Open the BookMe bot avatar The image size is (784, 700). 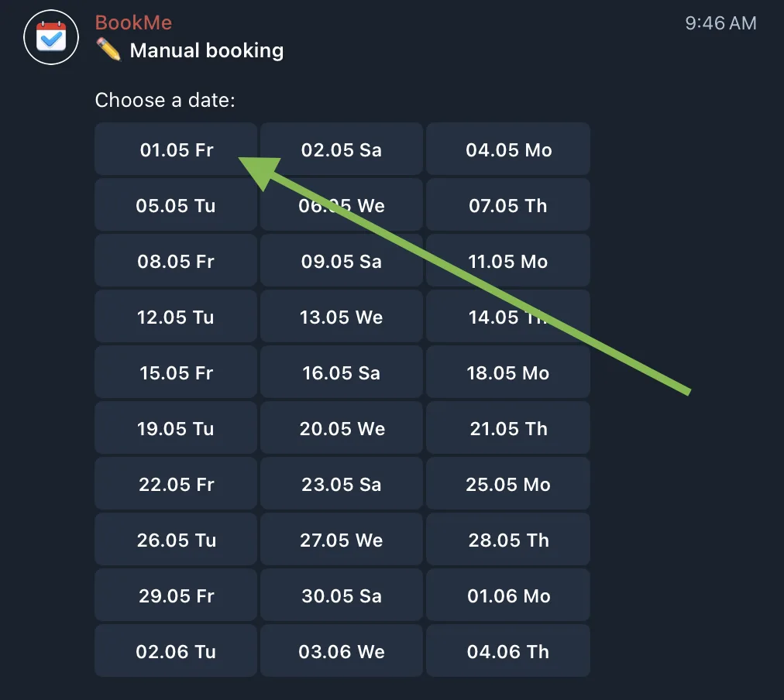point(51,37)
